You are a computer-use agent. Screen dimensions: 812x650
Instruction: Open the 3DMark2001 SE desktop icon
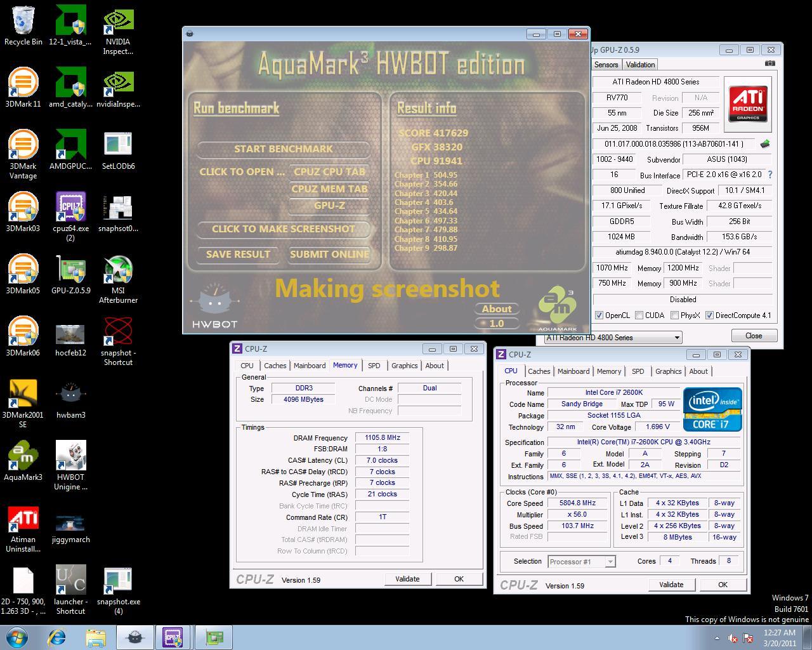click(x=23, y=403)
